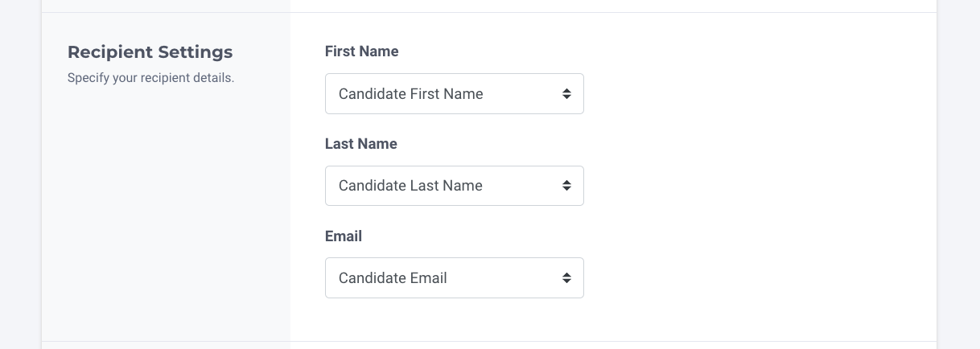Click the Last Name field label

(360, 144)
